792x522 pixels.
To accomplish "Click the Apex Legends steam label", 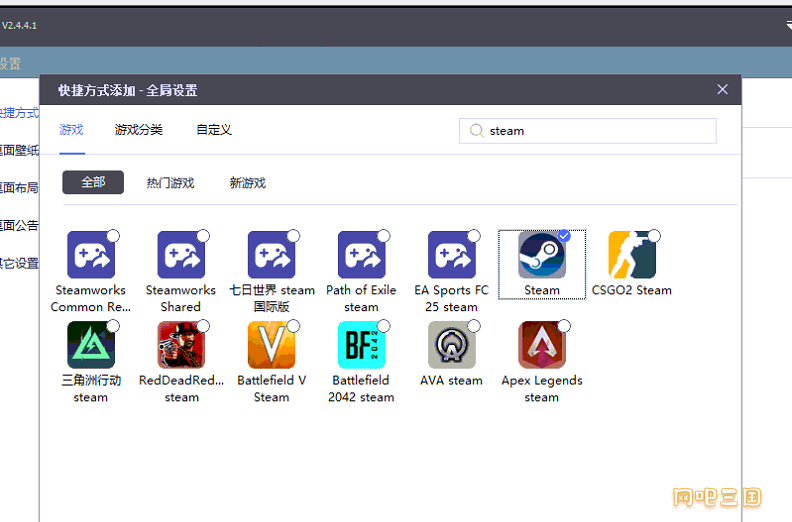I will point(541,389).
